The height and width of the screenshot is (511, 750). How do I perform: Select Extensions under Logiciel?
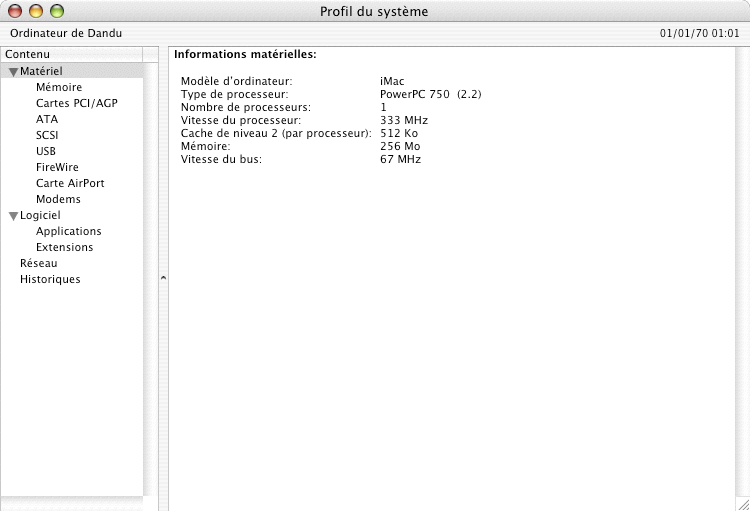click(x=65, y=247)
